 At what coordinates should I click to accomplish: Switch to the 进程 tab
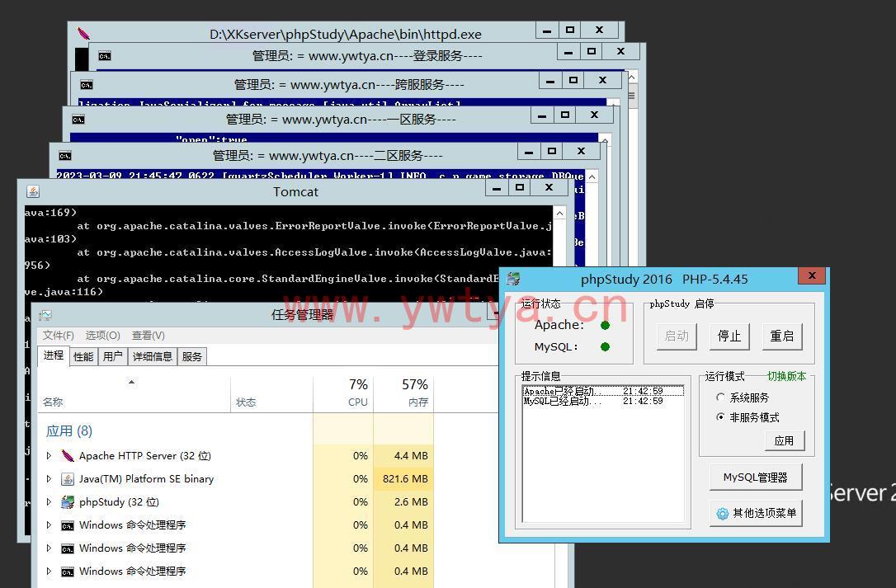click(x=54, y=355)
